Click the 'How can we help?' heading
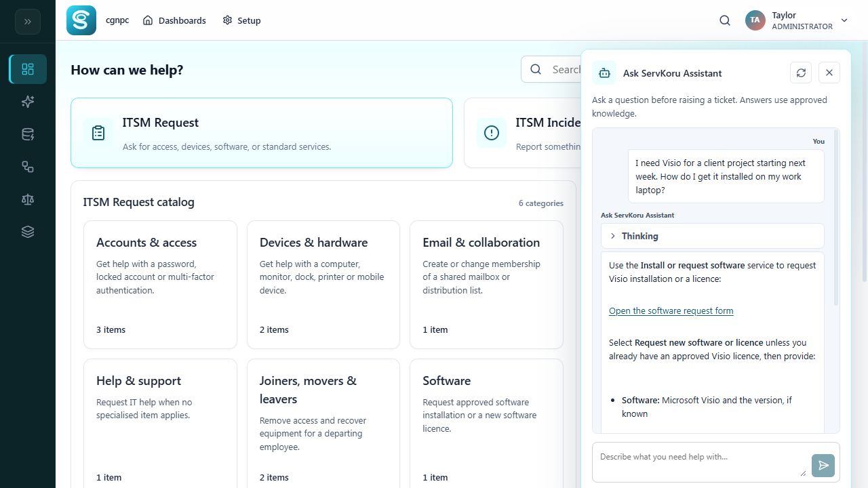 coord(127,70)
